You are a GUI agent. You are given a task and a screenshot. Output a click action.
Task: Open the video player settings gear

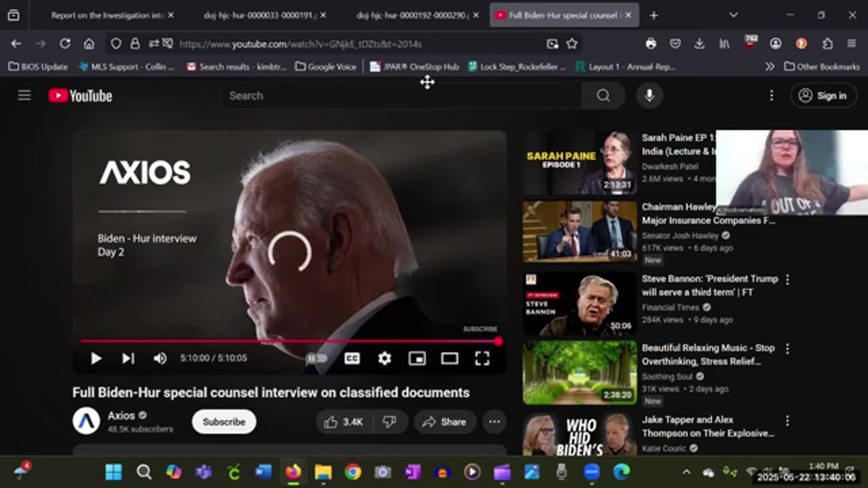(x=384, y=359)
